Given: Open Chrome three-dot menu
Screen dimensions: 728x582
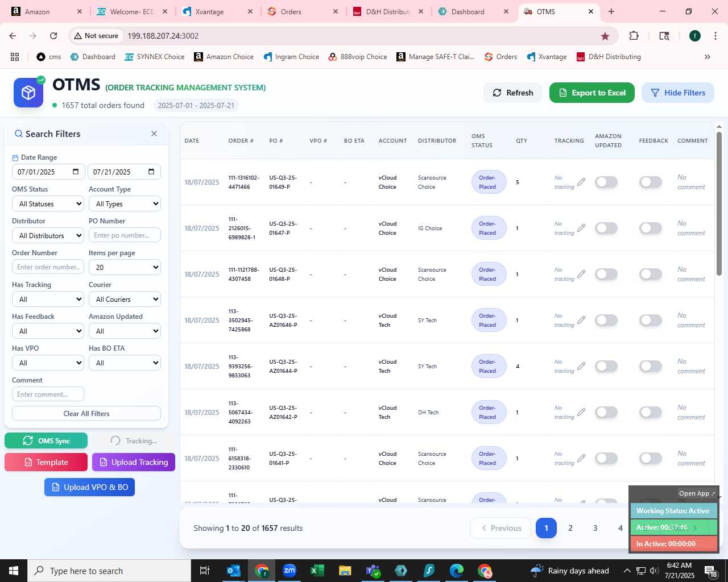Looking at the screenshot, I should (x=715, y=36).
